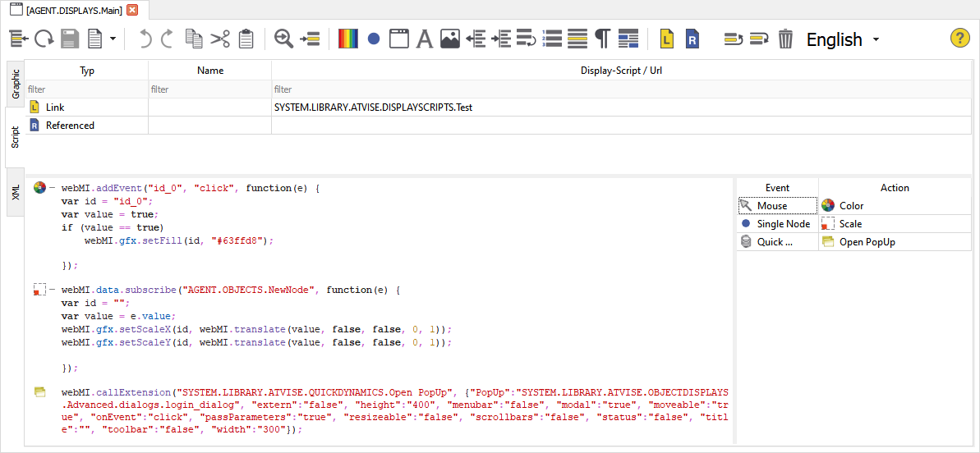Click the blue-striped text blocks icon
980x453 pixels.
(628, 39)
